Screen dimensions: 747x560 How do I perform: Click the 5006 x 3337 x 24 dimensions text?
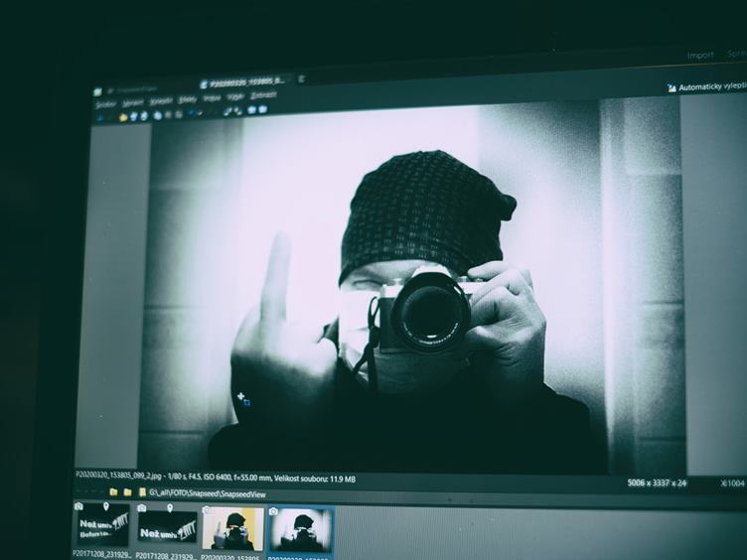tap(657, 483)
